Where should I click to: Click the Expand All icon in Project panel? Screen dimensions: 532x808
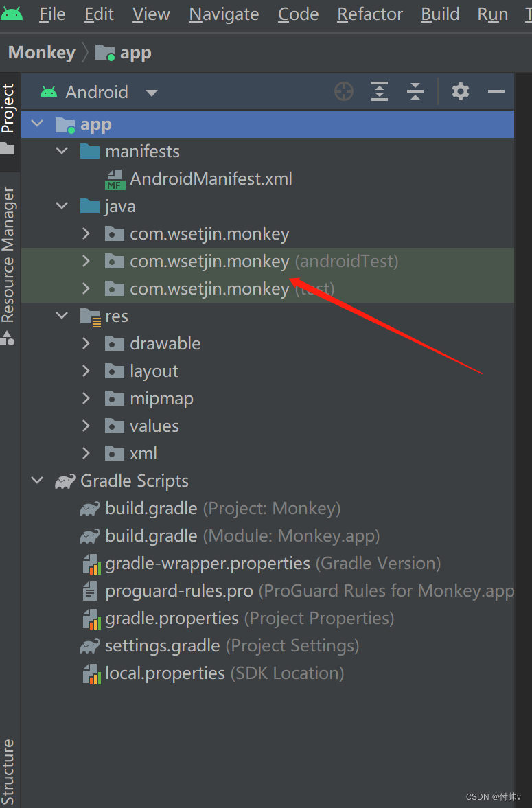pos(380,92)
